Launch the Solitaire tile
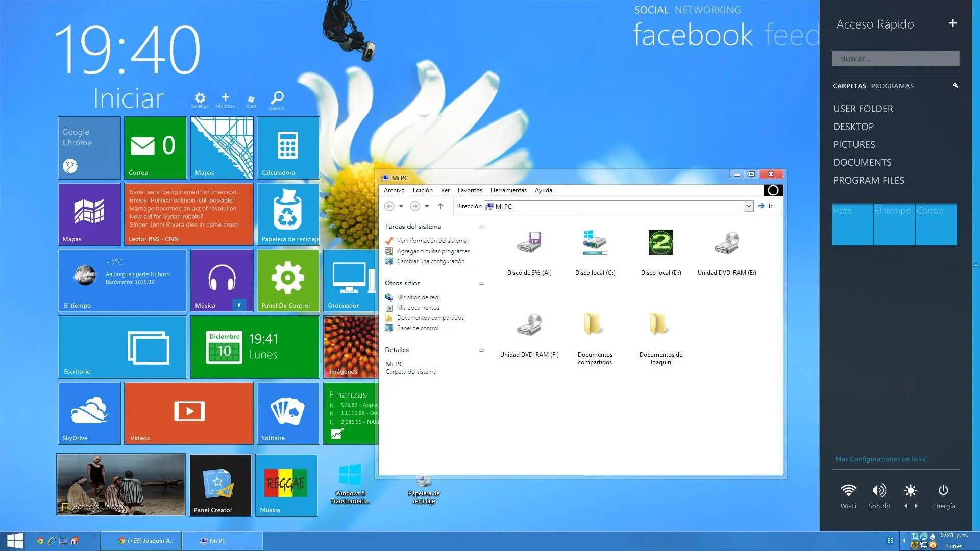Viewport: 980px width, 551px height. [x=288, y=413]
